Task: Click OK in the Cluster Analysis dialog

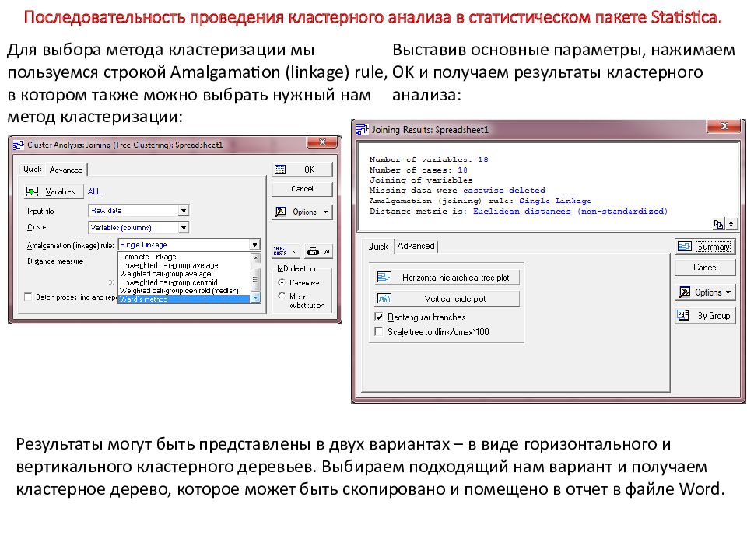Action: 302,170
